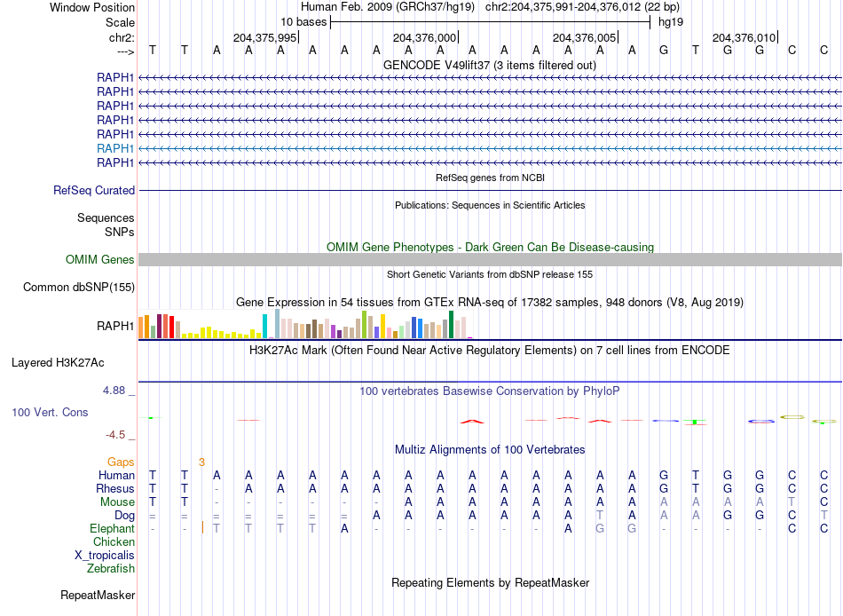Click the Rhesus alignment row label

coord(115,489)
